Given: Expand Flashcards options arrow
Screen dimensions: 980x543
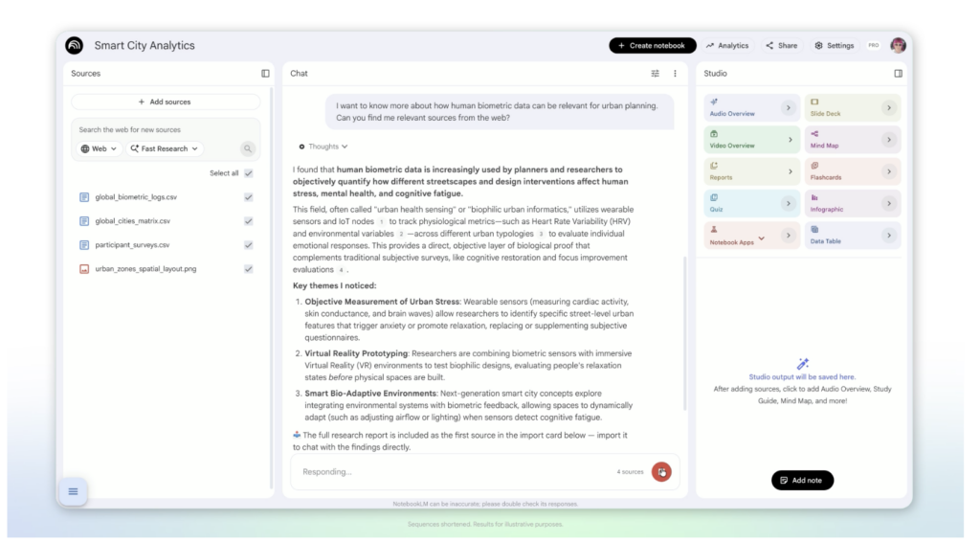Looking at the screenshot, I should [x=889, y=171].
